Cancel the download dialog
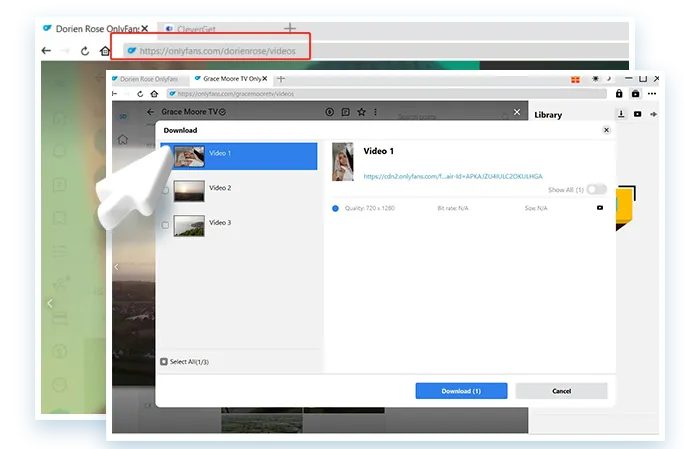684x449 pixels. [x=561, y=391]
